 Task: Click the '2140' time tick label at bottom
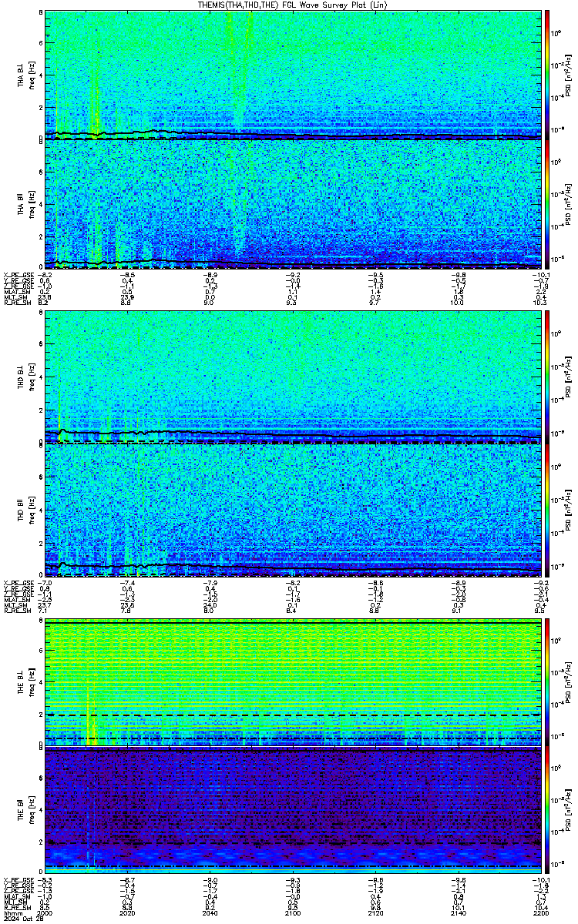click(459, 913)
